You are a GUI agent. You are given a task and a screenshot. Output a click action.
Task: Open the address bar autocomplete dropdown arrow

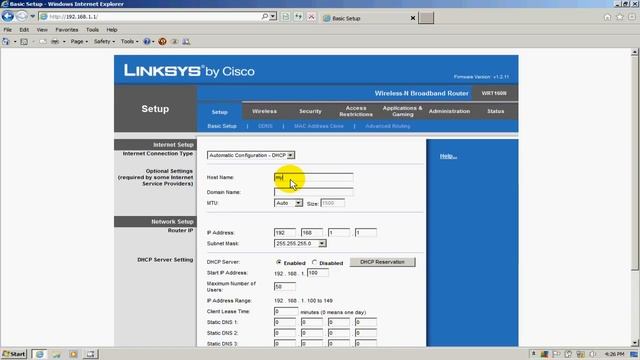[273, 16]
